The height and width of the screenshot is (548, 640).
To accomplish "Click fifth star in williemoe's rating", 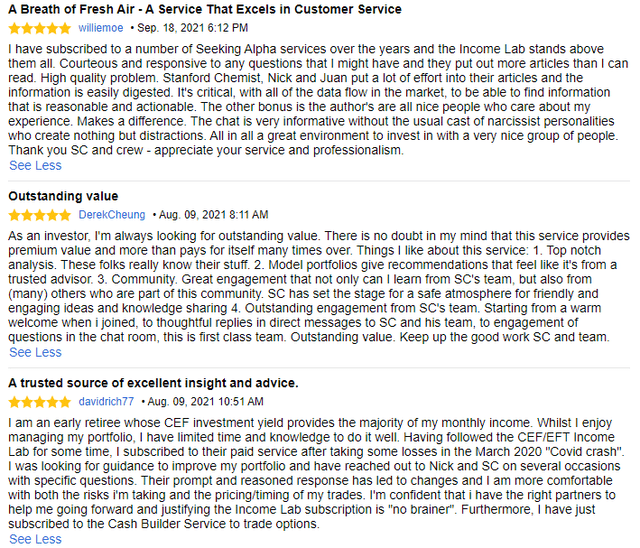I will 64,28.
